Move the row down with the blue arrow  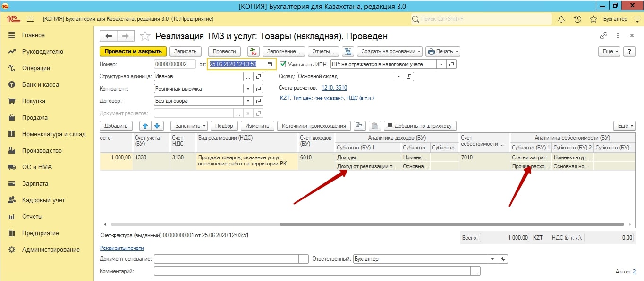(157, 126)
